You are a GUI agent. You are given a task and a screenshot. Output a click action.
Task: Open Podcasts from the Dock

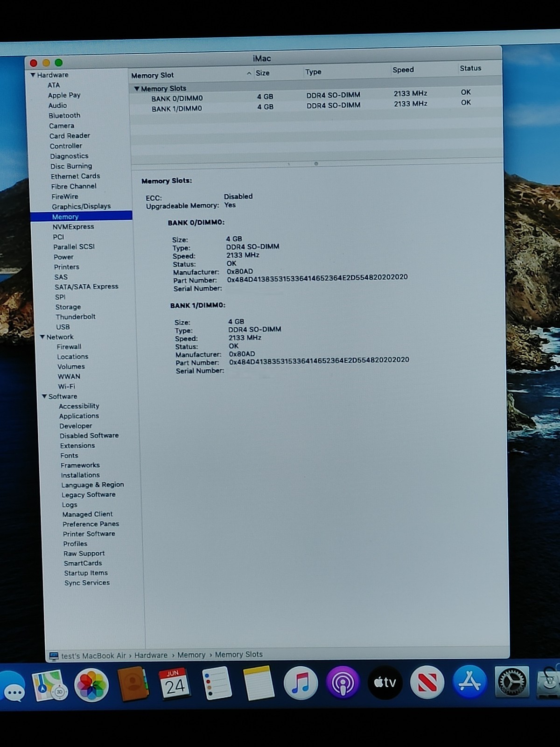tap(343, 683)
